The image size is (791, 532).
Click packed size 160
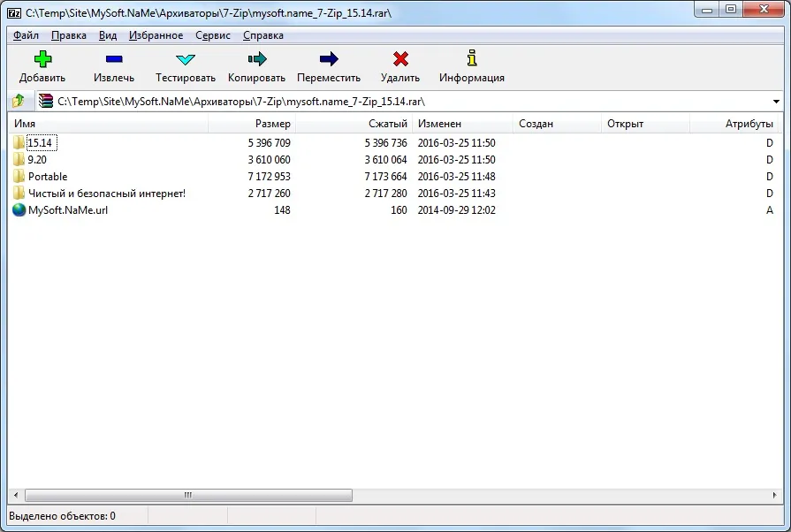[399, 209]
